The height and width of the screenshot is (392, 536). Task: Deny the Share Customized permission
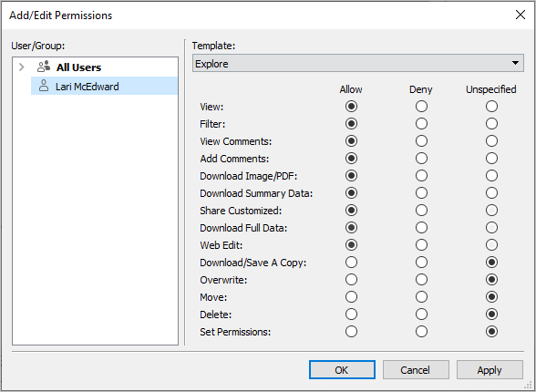click(421, 211)
